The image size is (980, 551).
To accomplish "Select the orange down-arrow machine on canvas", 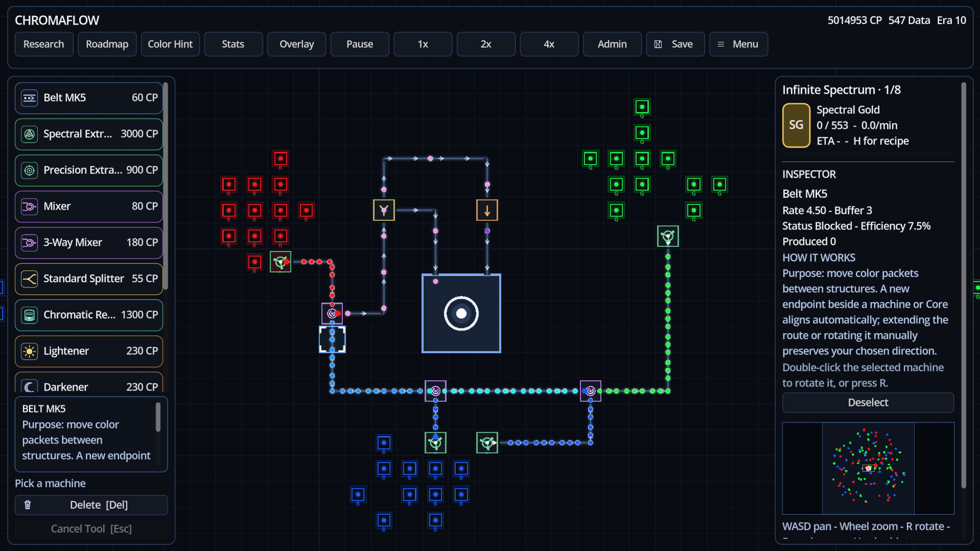I will [x=487, y=210].
